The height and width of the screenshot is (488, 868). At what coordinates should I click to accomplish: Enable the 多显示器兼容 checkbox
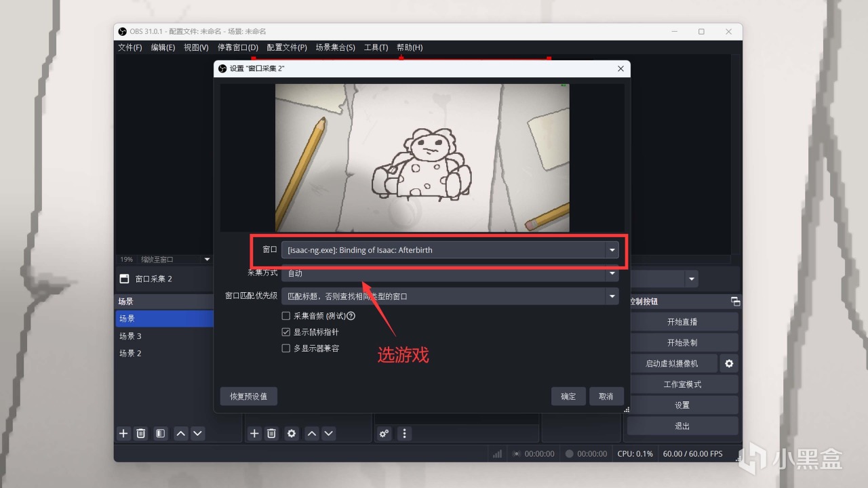285,348
